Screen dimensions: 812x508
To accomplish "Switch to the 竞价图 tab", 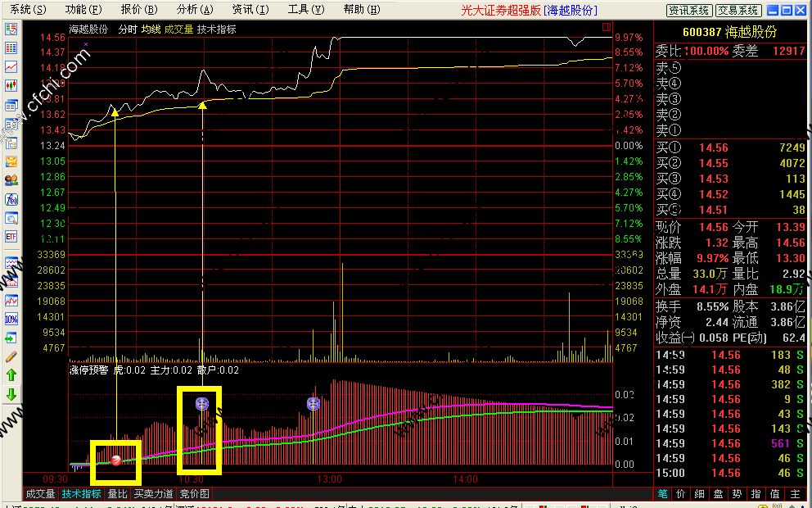I will tap(194, 494).
